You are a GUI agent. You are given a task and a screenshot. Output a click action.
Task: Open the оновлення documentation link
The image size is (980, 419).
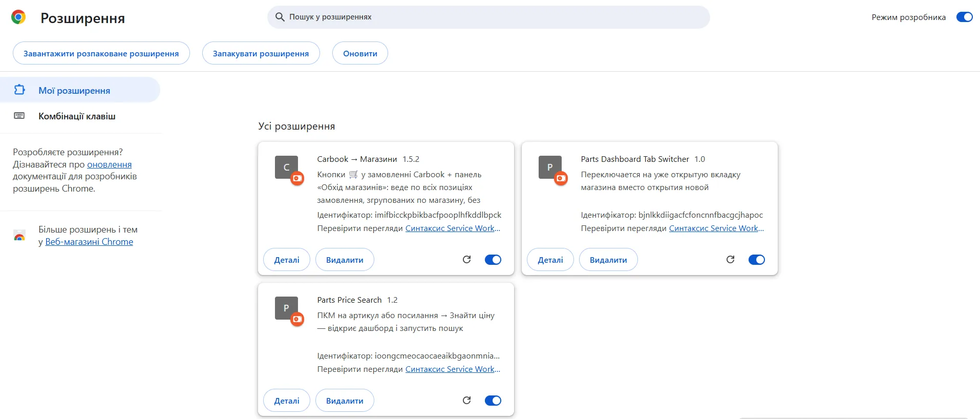(109, 164)
